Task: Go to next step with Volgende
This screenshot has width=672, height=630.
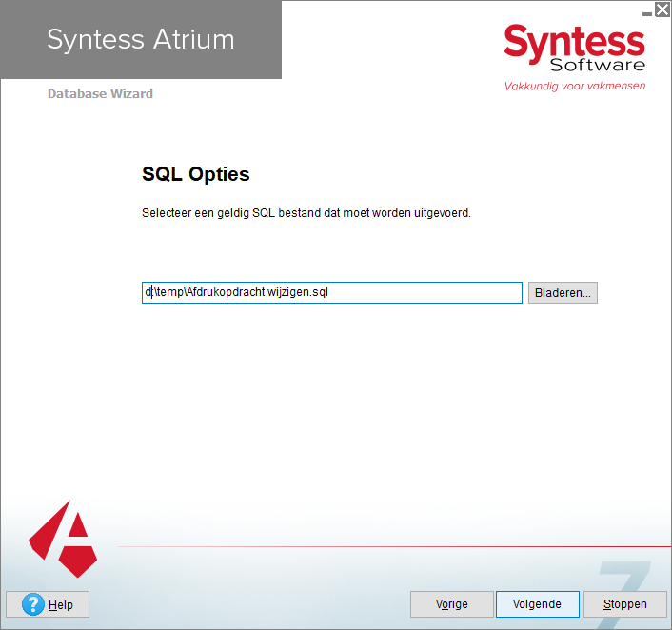Action: (x=538, y=604)
